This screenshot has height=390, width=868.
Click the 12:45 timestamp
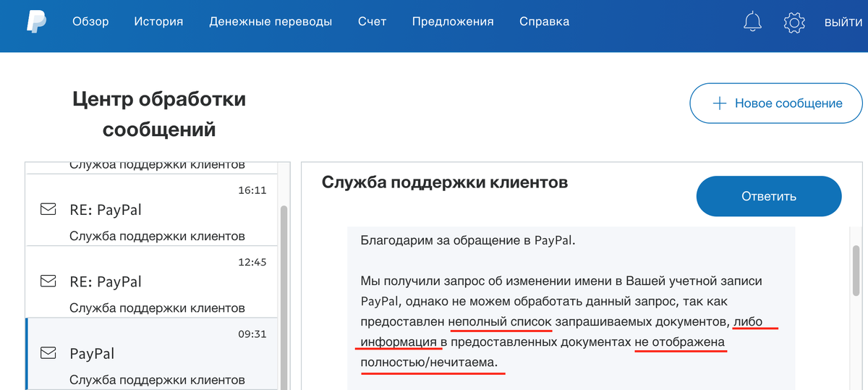[x=252, y=262]
